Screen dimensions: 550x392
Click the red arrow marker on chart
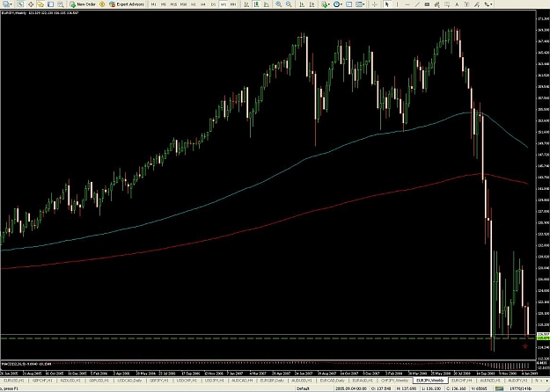point(525,346)
